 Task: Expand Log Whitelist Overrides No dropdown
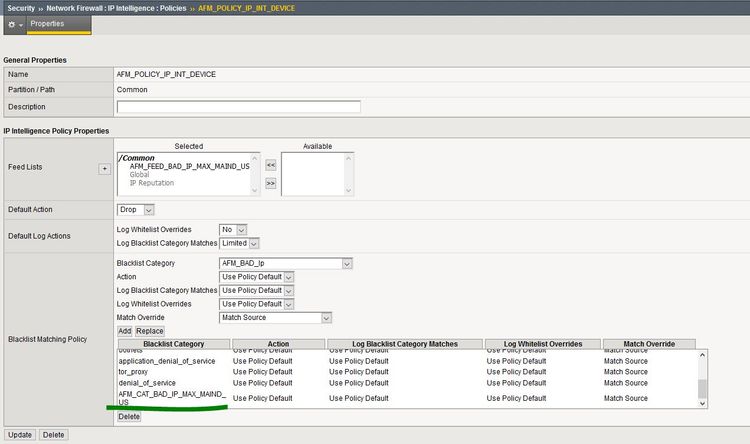click(231, 229)
